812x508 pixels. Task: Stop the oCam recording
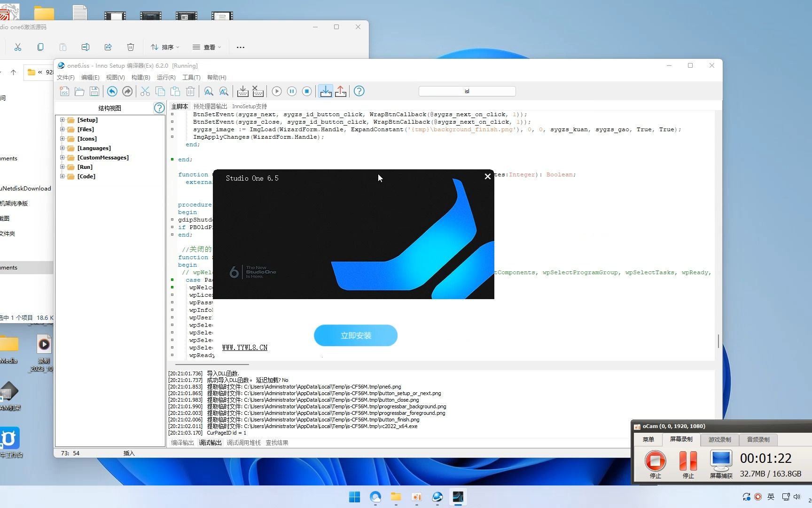656,464
